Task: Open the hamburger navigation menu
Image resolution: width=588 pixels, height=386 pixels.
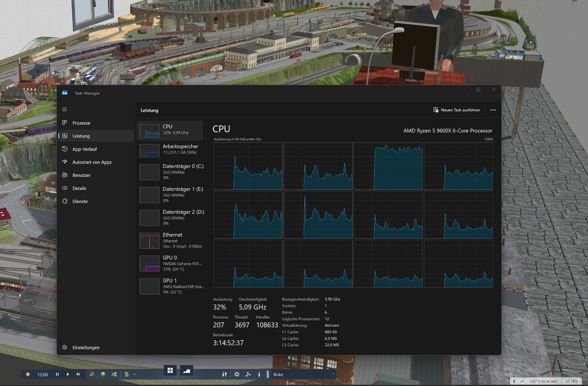Action: point(64,109)
